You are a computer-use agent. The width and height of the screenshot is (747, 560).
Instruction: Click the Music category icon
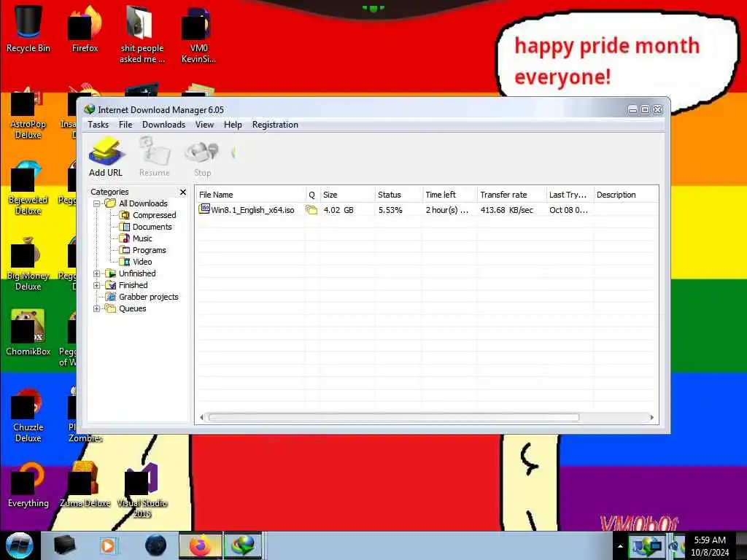[125, 238]
